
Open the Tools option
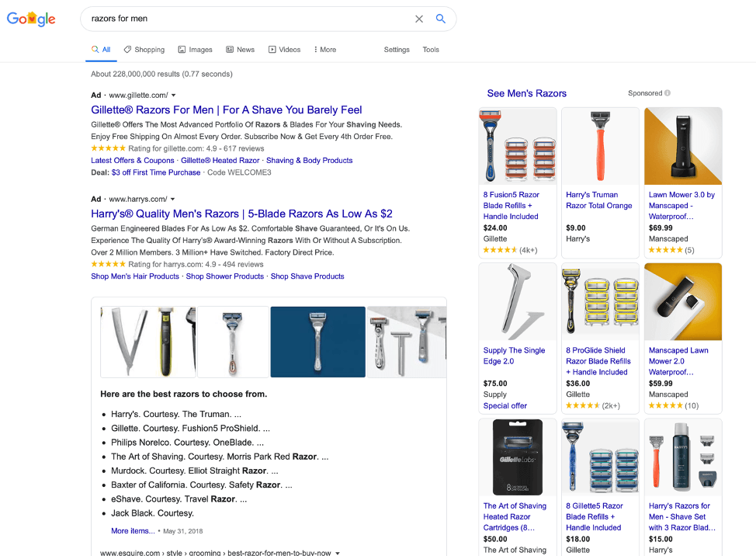(431, 50)
